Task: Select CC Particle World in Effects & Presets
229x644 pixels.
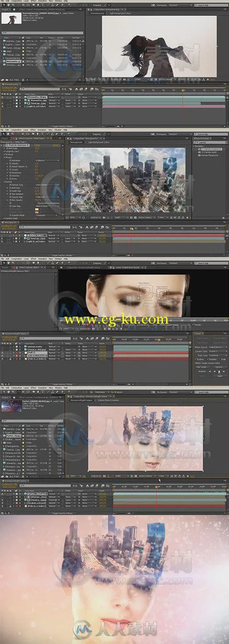Action: pyautogui.click(x=208, y=152)
